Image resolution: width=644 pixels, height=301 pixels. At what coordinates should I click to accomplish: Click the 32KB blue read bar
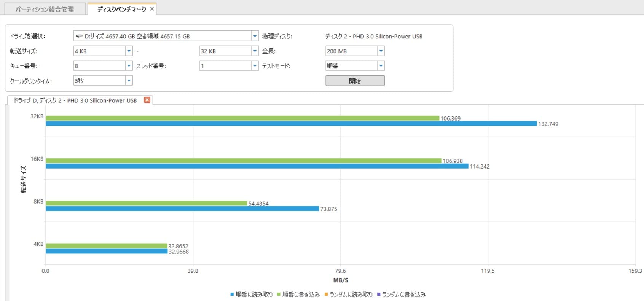(291, 124)
